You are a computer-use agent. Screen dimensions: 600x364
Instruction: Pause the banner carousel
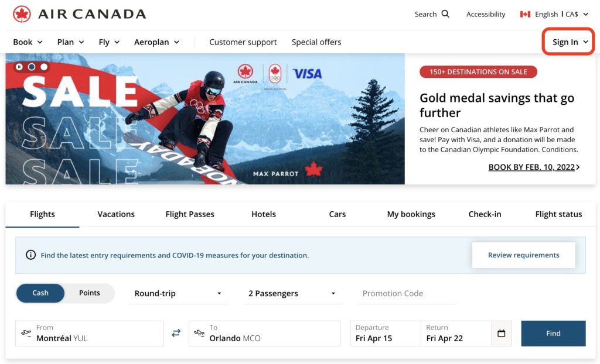tap(19, 67)
